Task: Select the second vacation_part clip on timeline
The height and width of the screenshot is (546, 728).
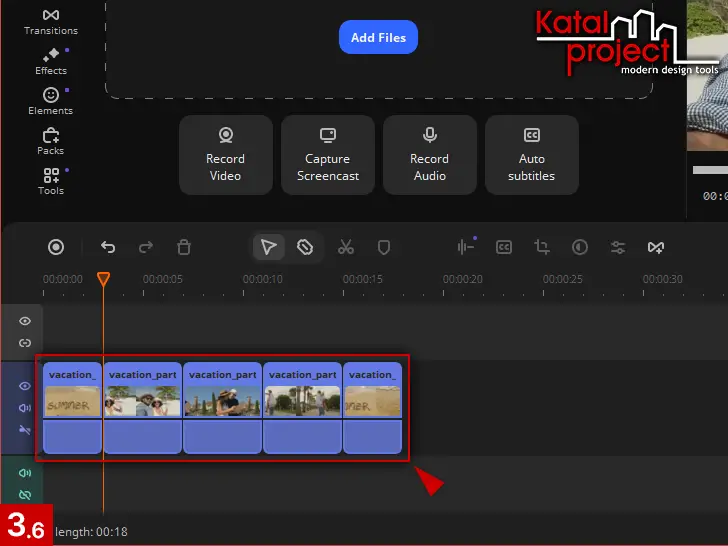Action: pyautogui.click(x=223, y=408)
